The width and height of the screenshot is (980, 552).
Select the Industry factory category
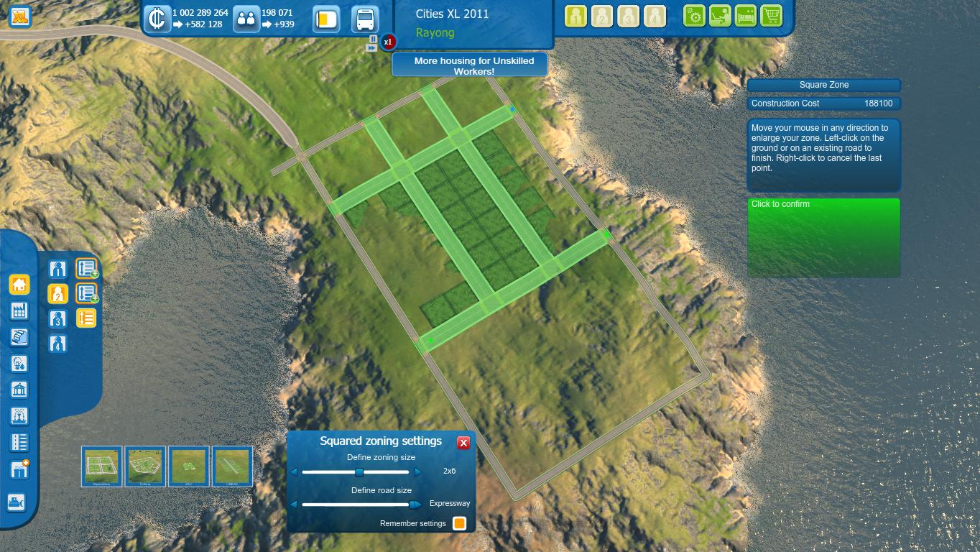(19, 310)
